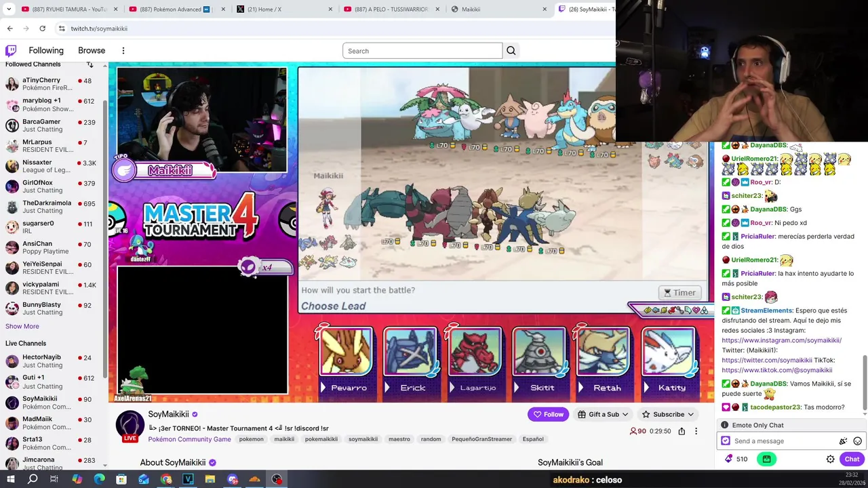This screenshot has height=488, width=868.
Task: Click the Pokémon Community Game category link
Action: click(189, 439)
